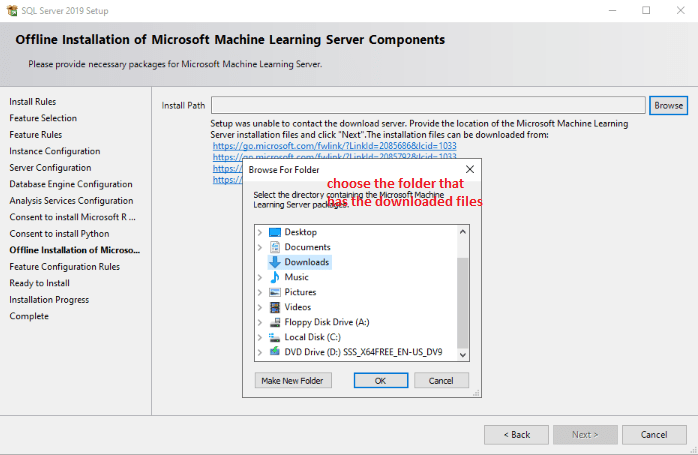The height and width of the screenshot is (455, 698).
Task: Go to Feature Rules step
Action: pyautogui.click(x=36, y=135)
